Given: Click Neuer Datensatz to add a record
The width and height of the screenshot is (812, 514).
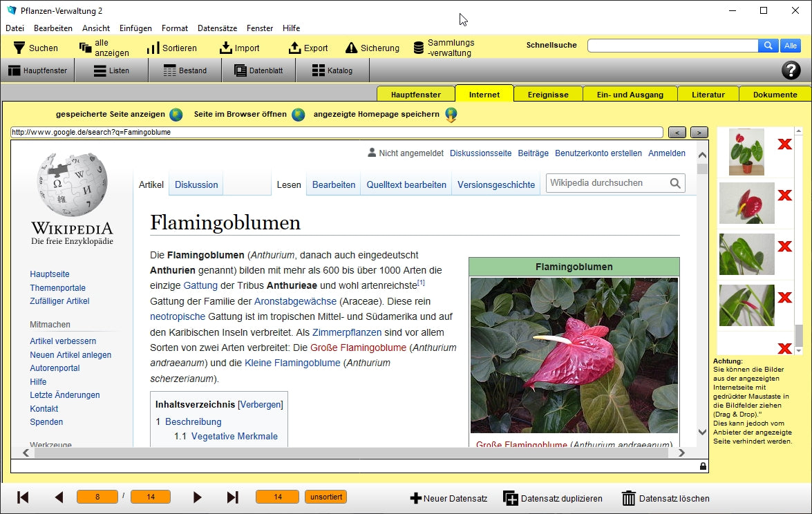Looking at the screenshot, I should [449, 498].
